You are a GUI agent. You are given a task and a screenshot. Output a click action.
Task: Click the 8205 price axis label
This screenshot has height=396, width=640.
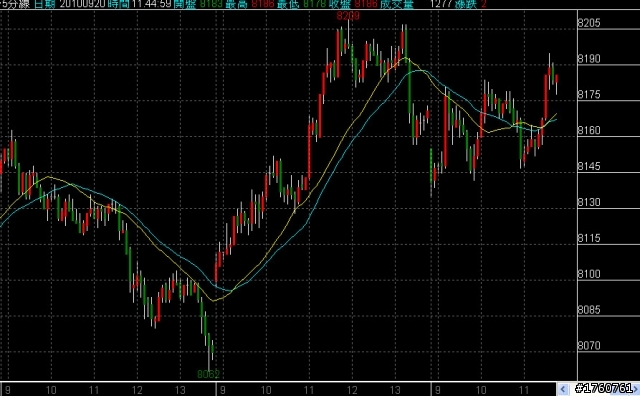[x=589, y=23]
